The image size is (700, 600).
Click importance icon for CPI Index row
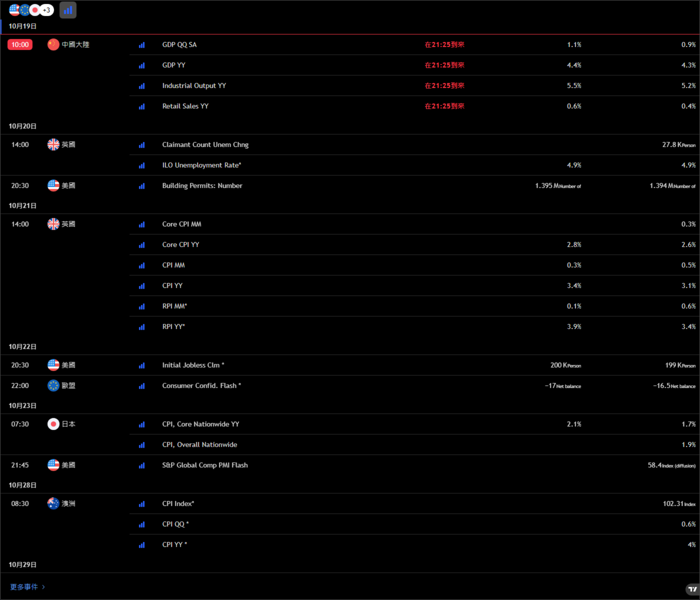tap(142, 504)
